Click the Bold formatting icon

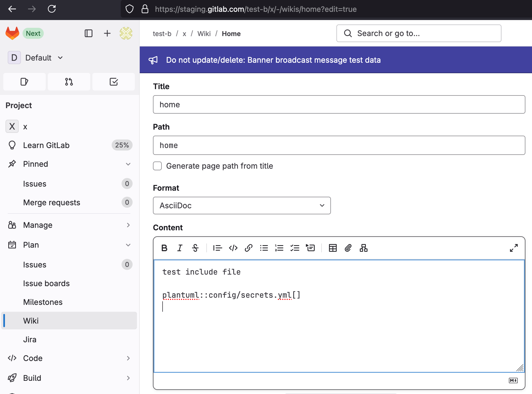(164, 248)
